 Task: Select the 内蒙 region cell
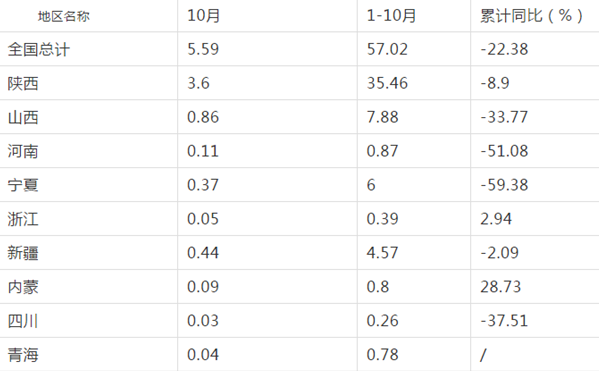pos(23,287)
